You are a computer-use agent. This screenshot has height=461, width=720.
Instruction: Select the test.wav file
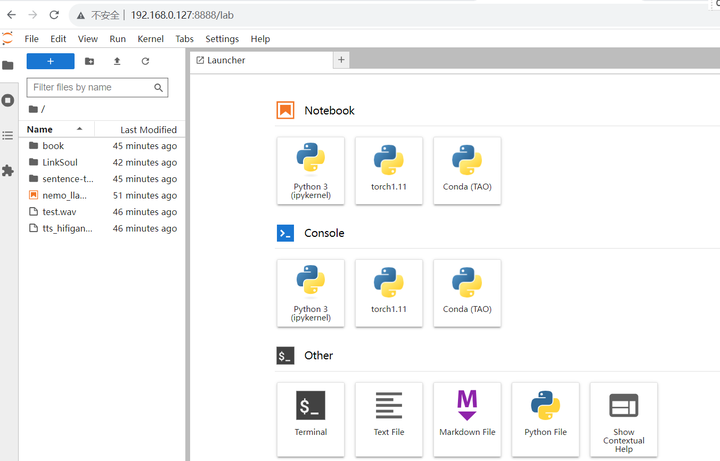pos(102,212)
